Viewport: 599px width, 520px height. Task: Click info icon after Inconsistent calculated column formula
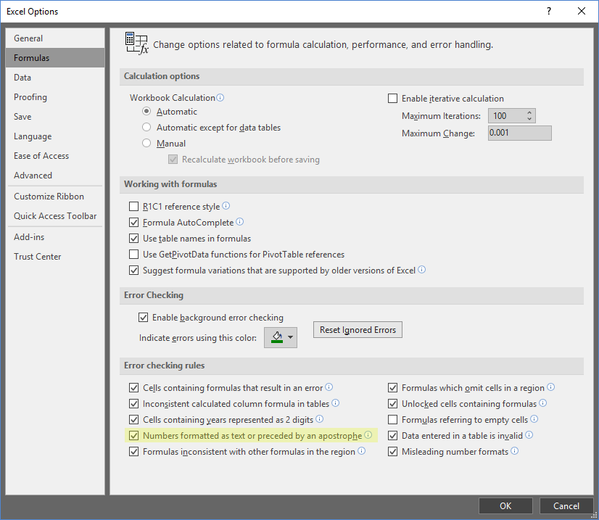(335, 403)
